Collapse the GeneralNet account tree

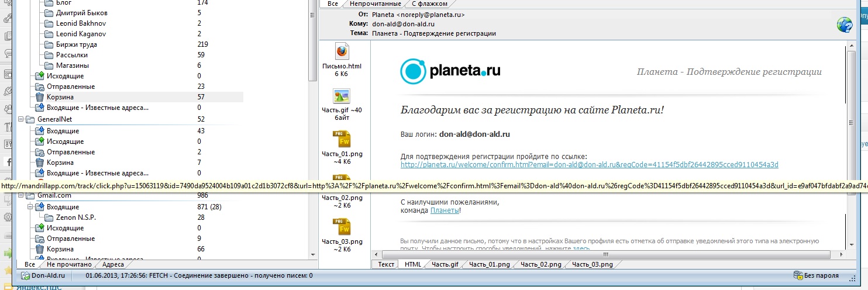click(20, 119)
